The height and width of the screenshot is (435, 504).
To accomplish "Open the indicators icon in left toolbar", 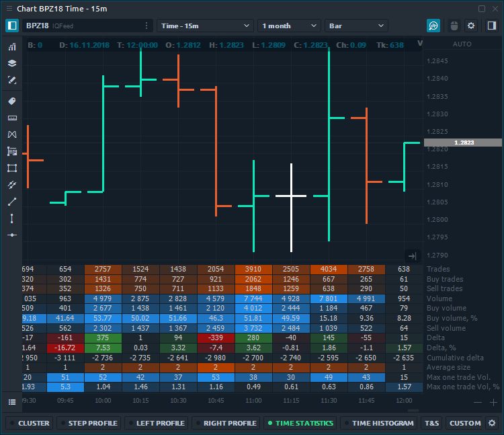I will (x=11, y=47).
